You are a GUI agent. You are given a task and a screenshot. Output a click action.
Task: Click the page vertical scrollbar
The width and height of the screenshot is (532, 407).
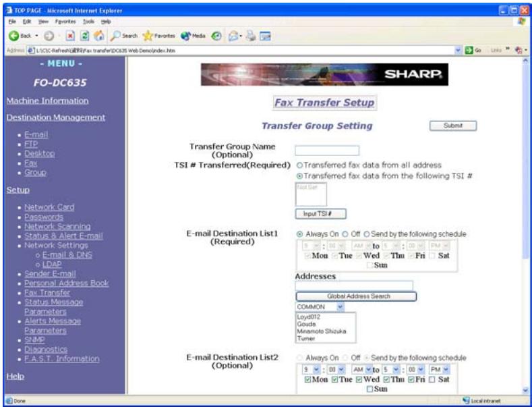pos(525,225)
